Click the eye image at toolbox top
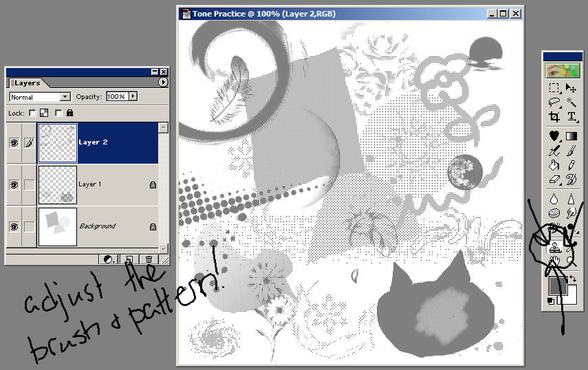Viewport: 588px width, 370px height. (x=562, y=70)
